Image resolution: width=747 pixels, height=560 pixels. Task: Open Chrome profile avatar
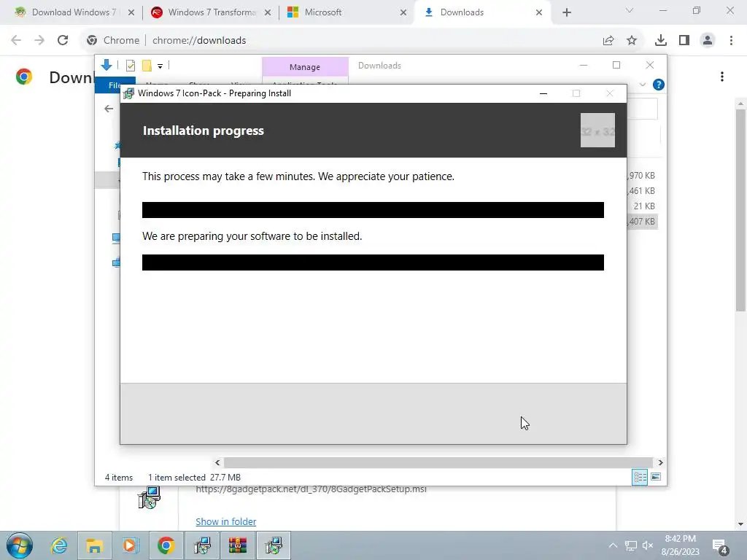[708, 41]
